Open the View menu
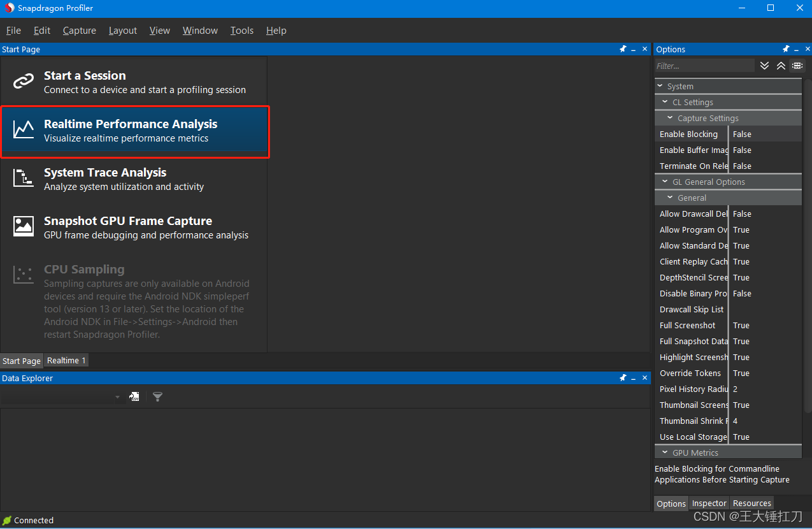This screenshot has width=812, height=529. [x=160, y=30]
